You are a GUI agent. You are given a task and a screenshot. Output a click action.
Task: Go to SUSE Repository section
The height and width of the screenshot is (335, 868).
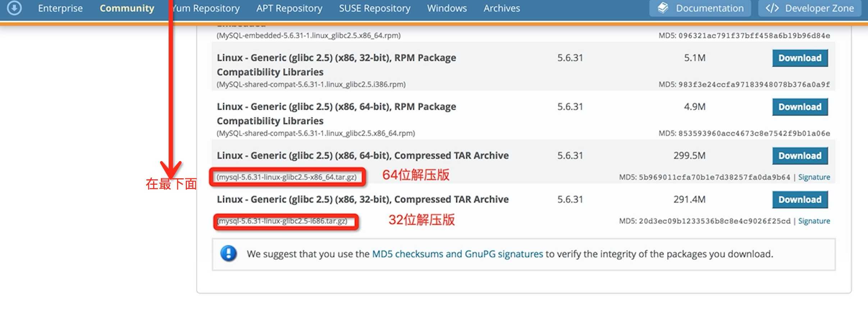tap(375, 8)
